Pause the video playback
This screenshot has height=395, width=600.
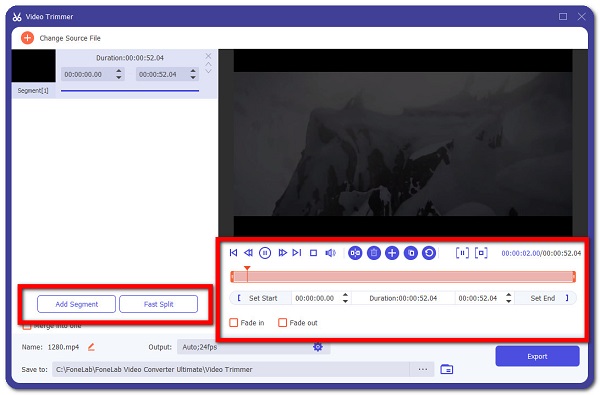[265, 253]
